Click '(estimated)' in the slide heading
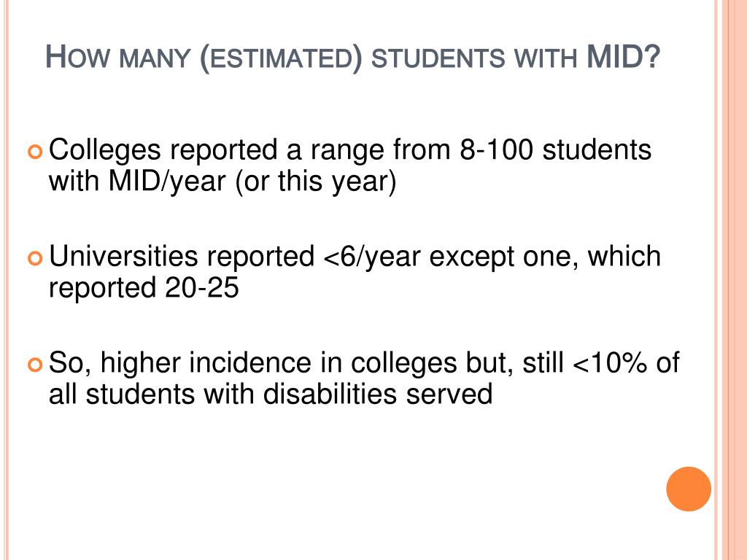 281,58
